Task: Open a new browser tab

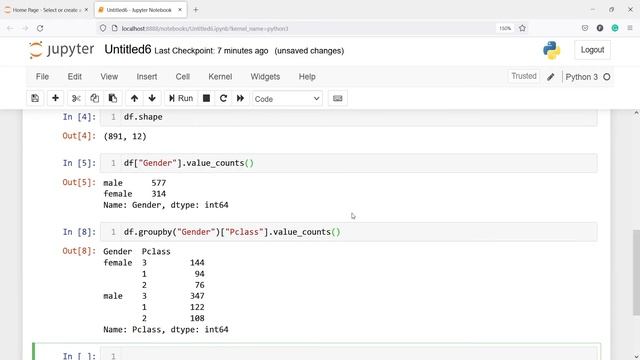Action: coord(196,10)
